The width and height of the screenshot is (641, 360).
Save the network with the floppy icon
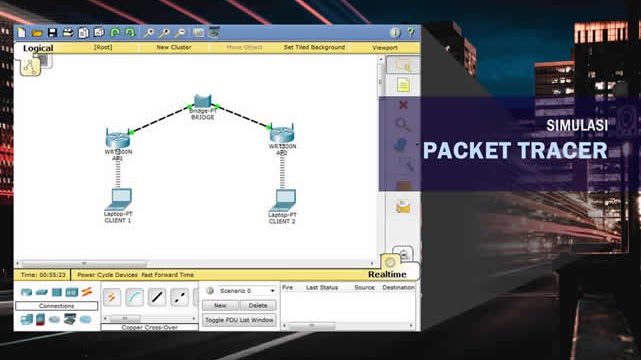click(52, 33)
